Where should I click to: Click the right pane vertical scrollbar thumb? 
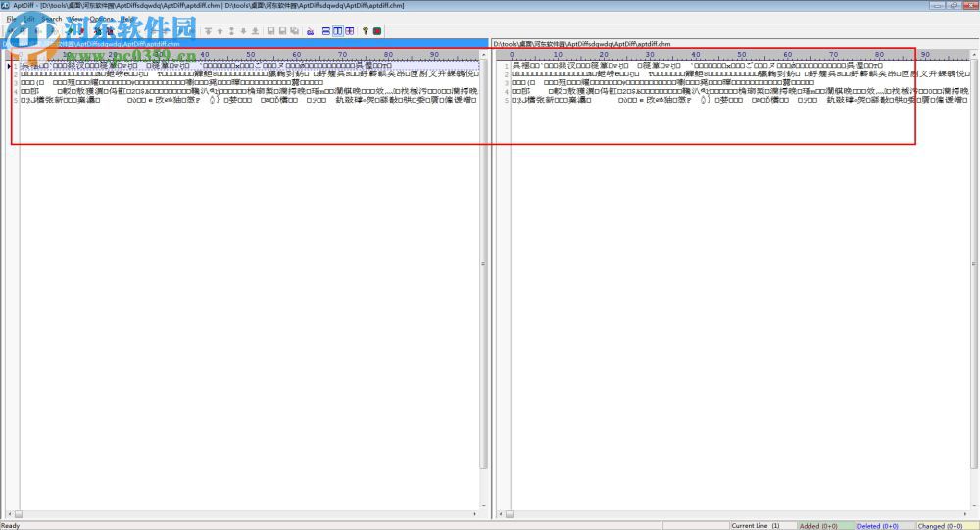974,264
